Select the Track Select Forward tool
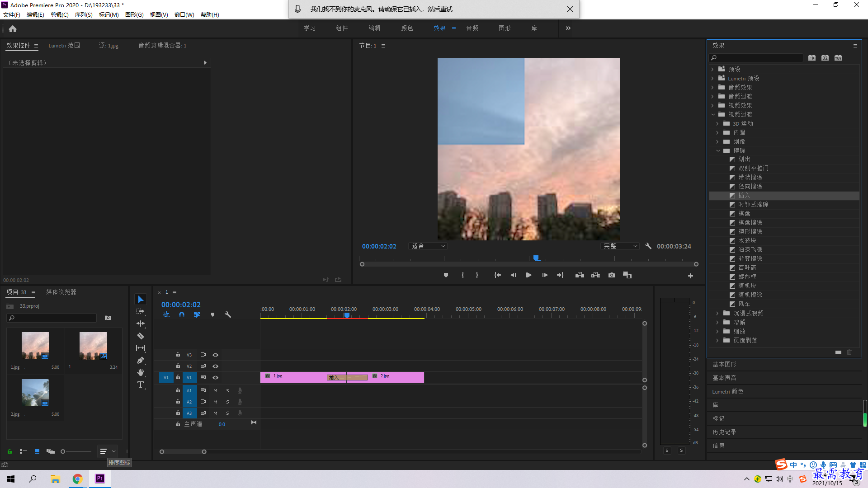Viewport: 868px width, 488px height. (141, 312)
